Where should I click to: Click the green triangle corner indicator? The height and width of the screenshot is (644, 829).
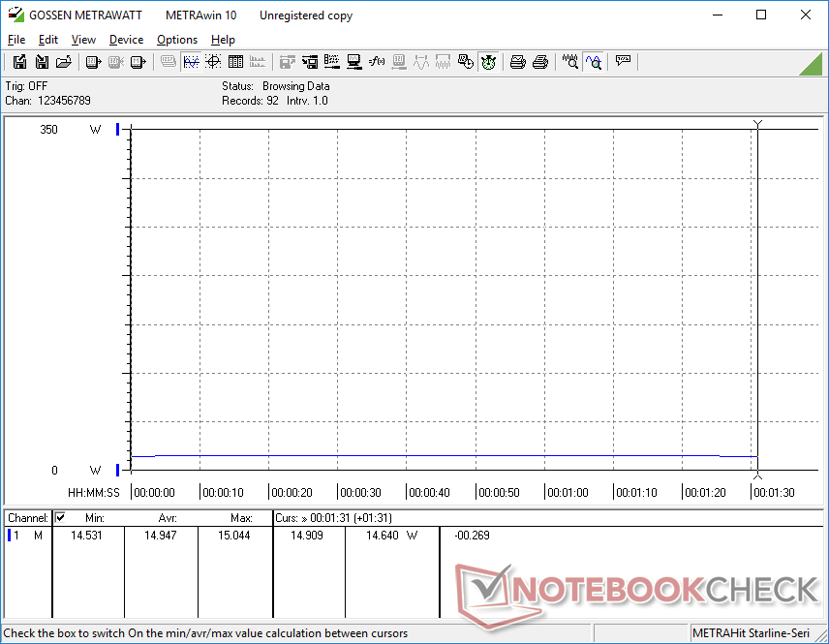pyautogui.click(x=812, y=65)
